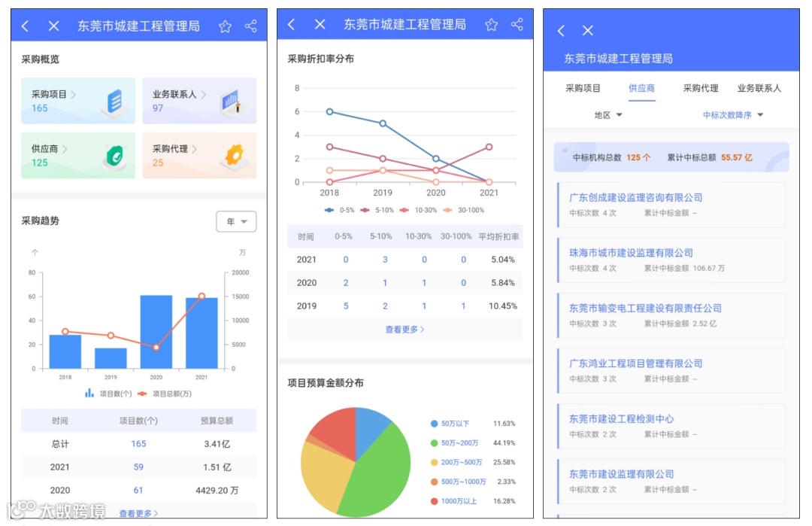Click total project count 165 in trend table
This screenshot has width=812, height=526.
138,444
